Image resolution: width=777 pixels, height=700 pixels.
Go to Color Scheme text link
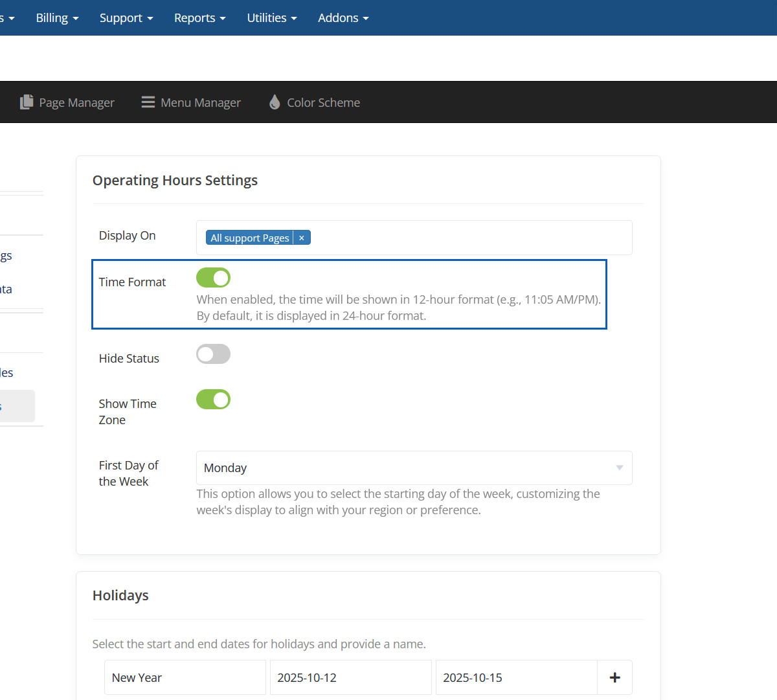click(323, 102)
